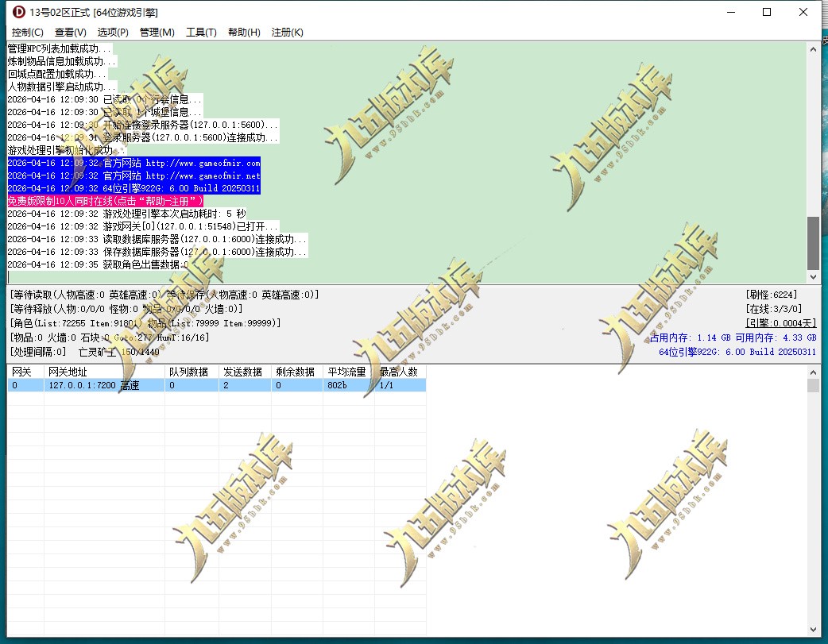Click the 占用内存: 1.14 GB memory status line
This screenshot has width=828, height=644.
point(733,337)
